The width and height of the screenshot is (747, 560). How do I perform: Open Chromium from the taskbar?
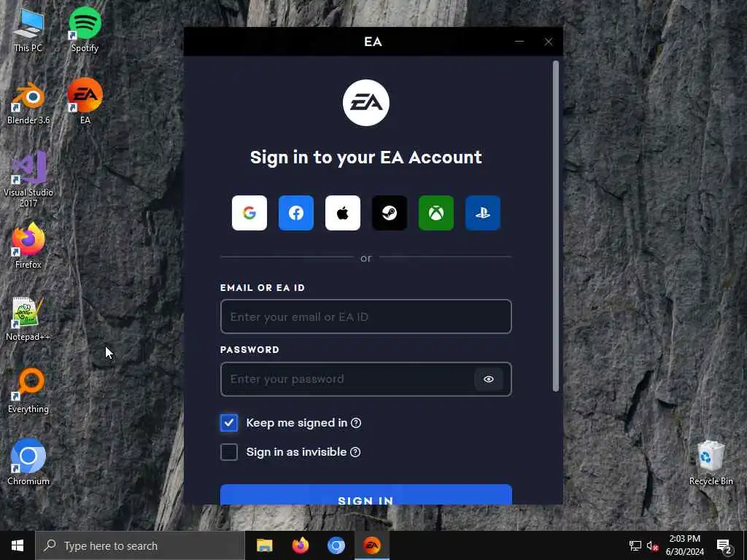(336, 545)
